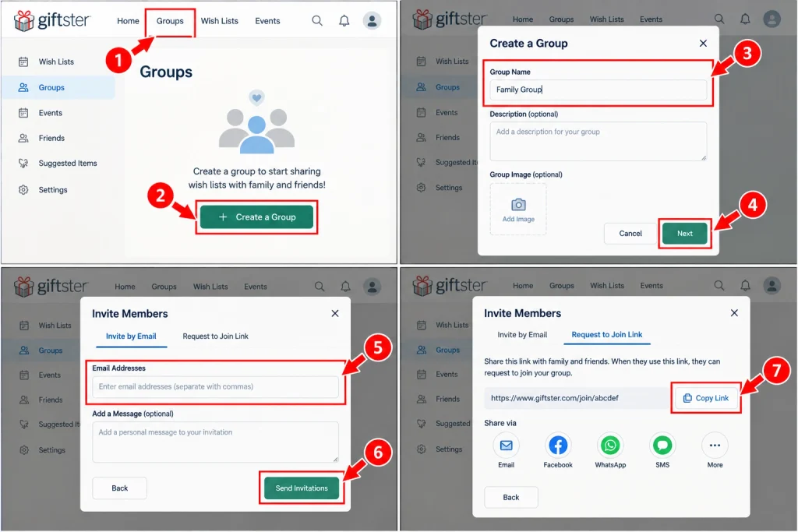Click the Events calendar icon in the top-left sidebar
798x532 pixels.
pos(23,113)
